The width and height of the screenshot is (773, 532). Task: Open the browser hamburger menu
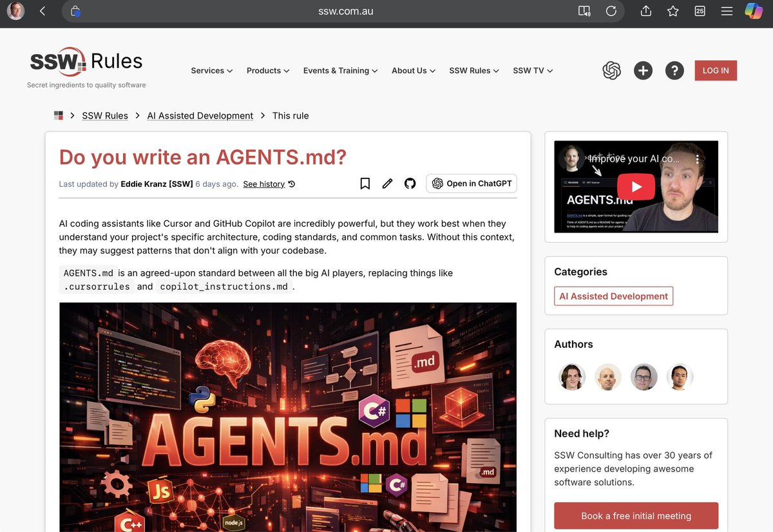point(727,11)
